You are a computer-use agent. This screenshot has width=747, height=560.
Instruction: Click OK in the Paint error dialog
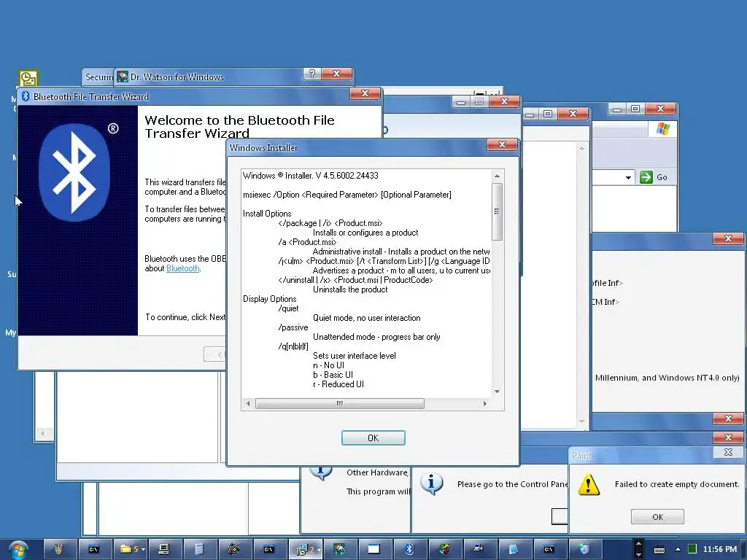pos(657,517)
